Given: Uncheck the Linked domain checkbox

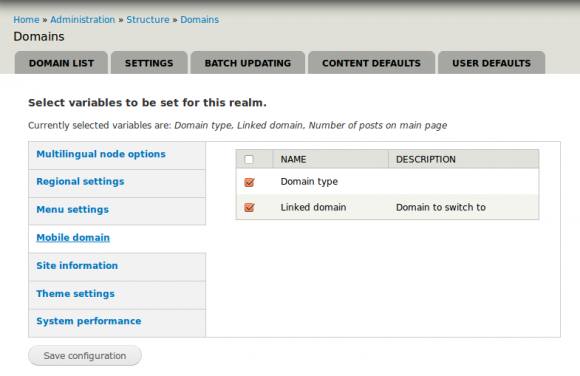Looking at the screenshot, I should click(249, 207).
